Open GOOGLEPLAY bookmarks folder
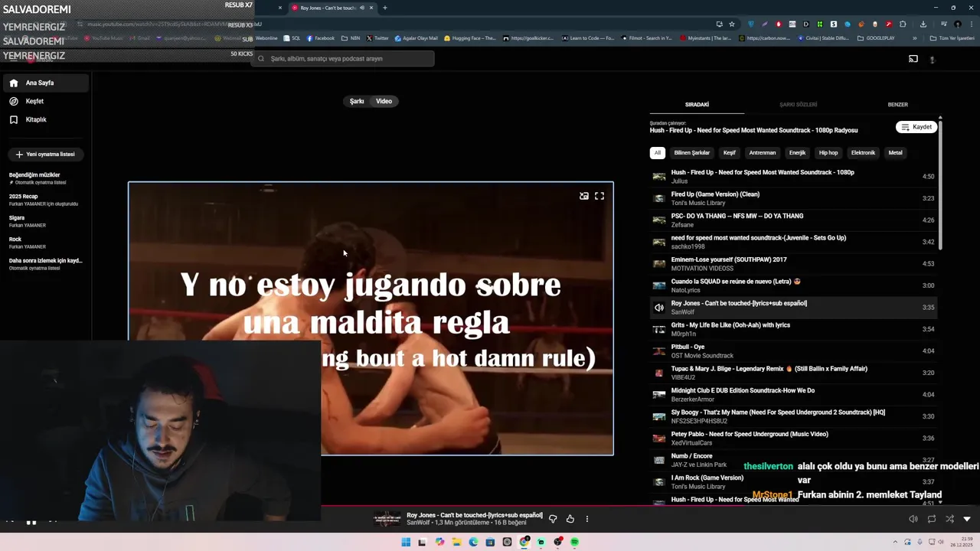Viewport: 980px width, 551px height. 876,38
